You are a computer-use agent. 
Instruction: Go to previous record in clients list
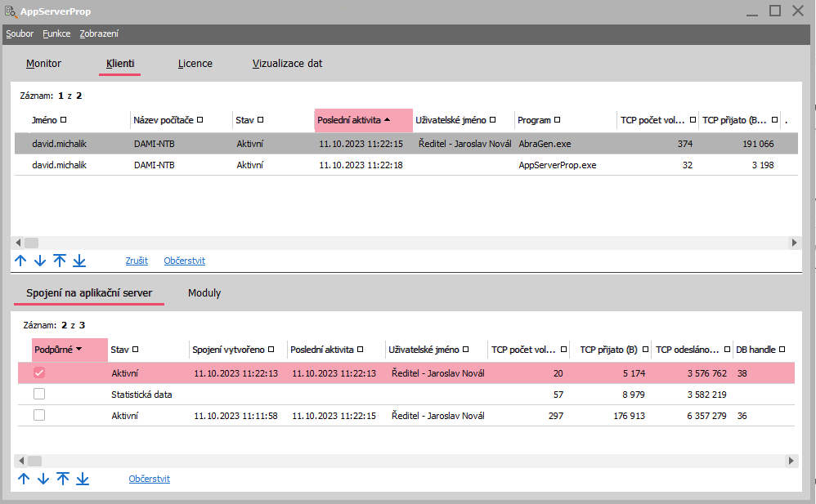(21, 261)
